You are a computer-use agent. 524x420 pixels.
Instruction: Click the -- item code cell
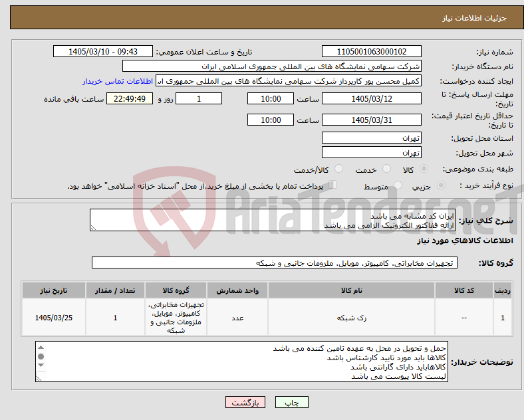(x=464, y=318)
